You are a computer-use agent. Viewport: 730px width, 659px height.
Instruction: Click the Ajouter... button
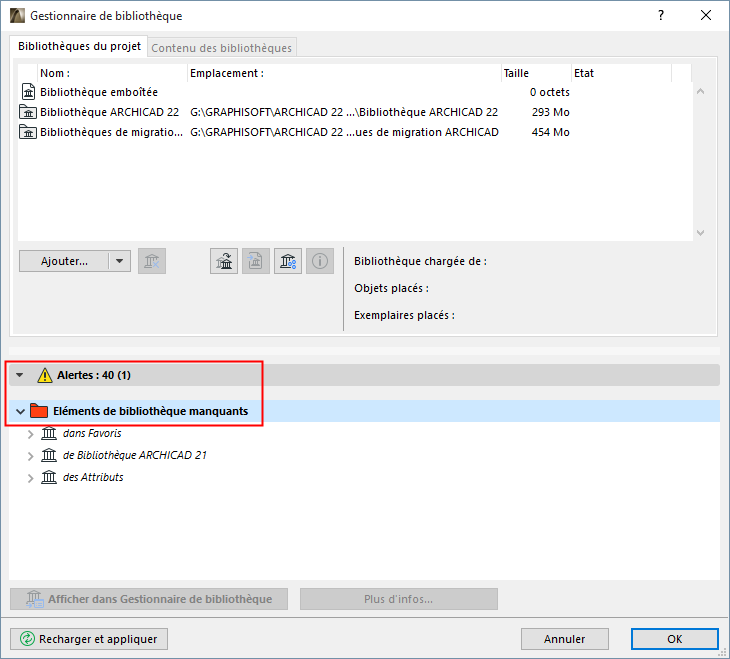tap(64, 261)
